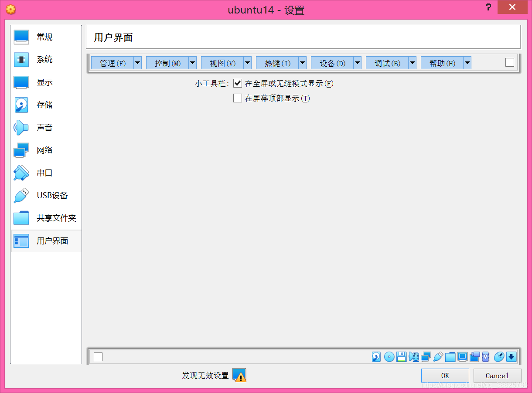Open the Storage (存储) settings category
Image resolution: width=532 pixels, height=393 pixels.
[x=46, y=105]
